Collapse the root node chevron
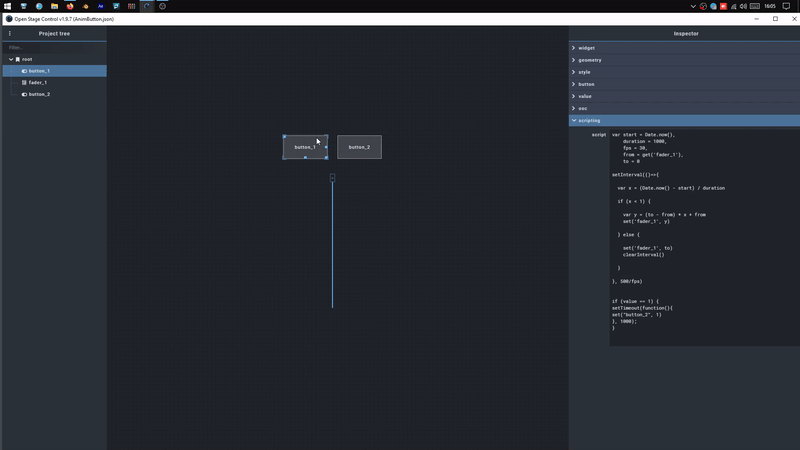 coord(11,59)
